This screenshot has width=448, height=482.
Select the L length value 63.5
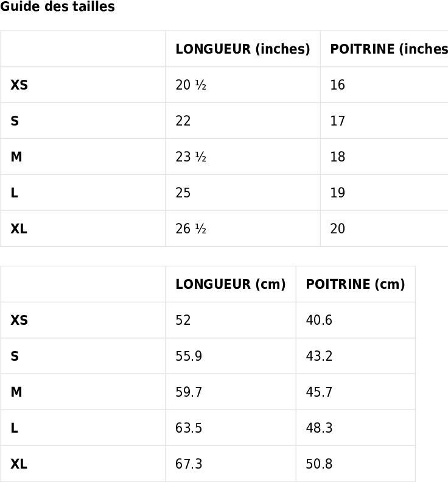coord(189,428)
